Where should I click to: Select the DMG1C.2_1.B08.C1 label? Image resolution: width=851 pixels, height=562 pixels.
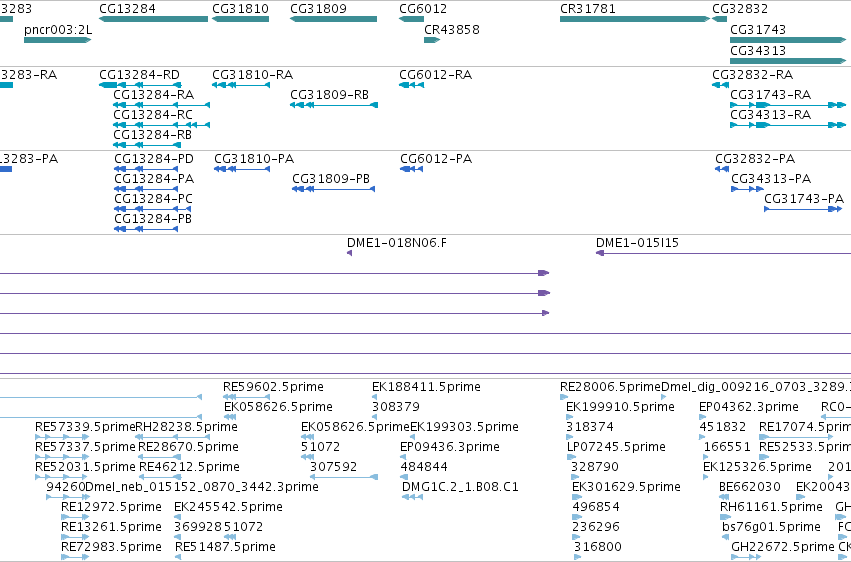460,487
